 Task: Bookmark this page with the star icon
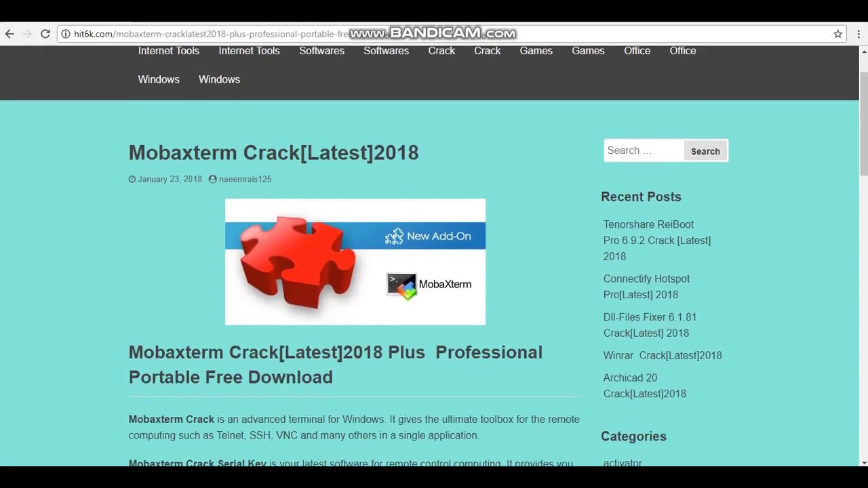838,34
